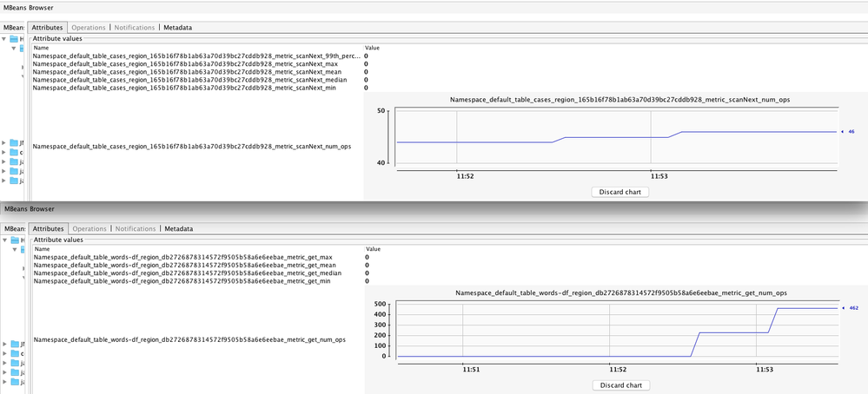Expand the c folder in upper window tree
Screen dimensions: 868x394
(5, 152)
